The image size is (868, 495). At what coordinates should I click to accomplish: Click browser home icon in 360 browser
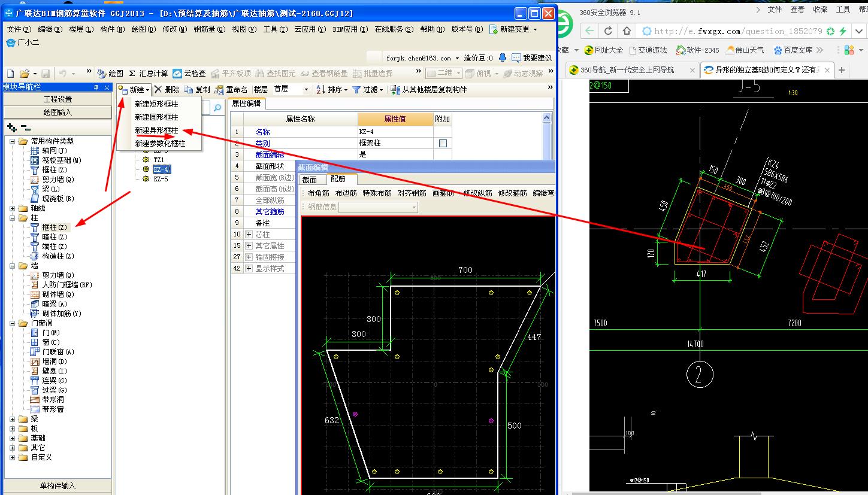coord(627,31)
